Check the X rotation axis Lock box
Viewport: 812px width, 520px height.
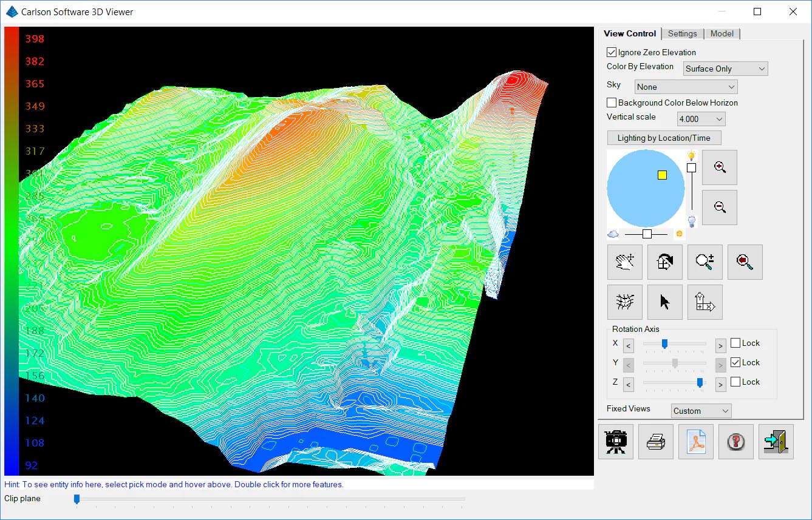(x=735, y=343)
